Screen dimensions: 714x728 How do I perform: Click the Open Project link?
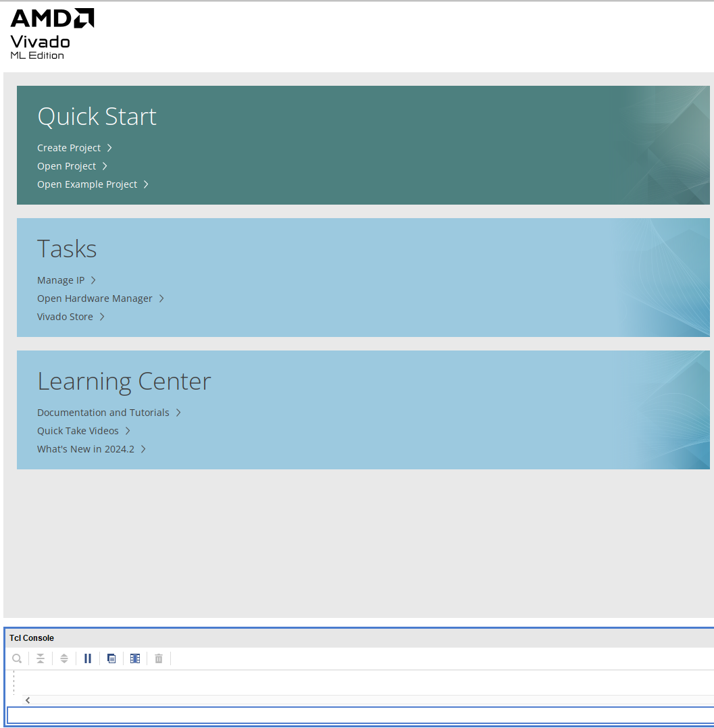point(66,166)
